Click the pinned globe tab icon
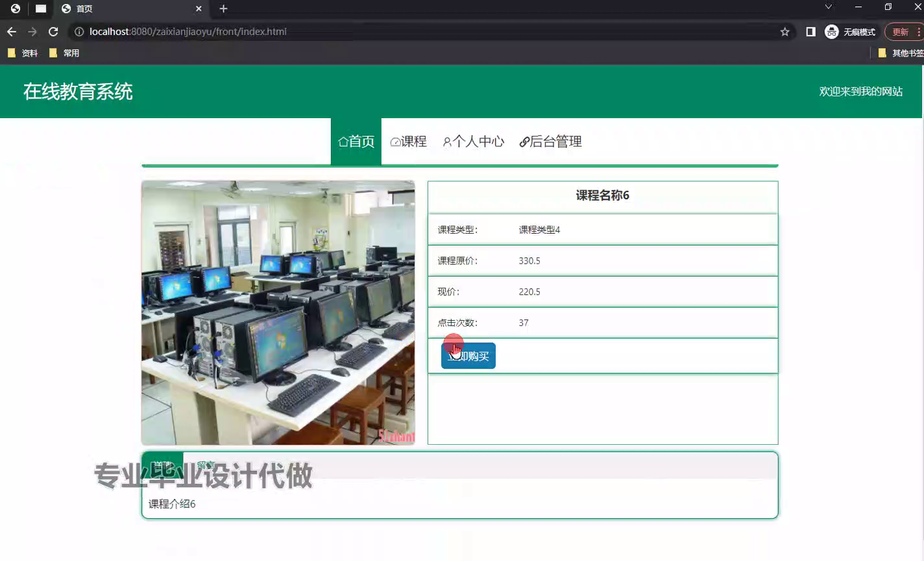Viewport: 924px width, 561px height. [16, 8]
